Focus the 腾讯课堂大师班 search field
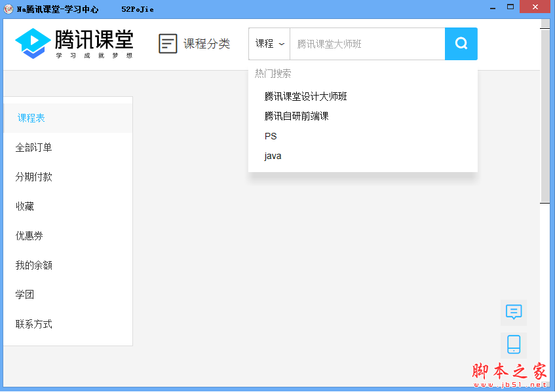The width and height of the screenshot is (555, 392). [368, 44]
